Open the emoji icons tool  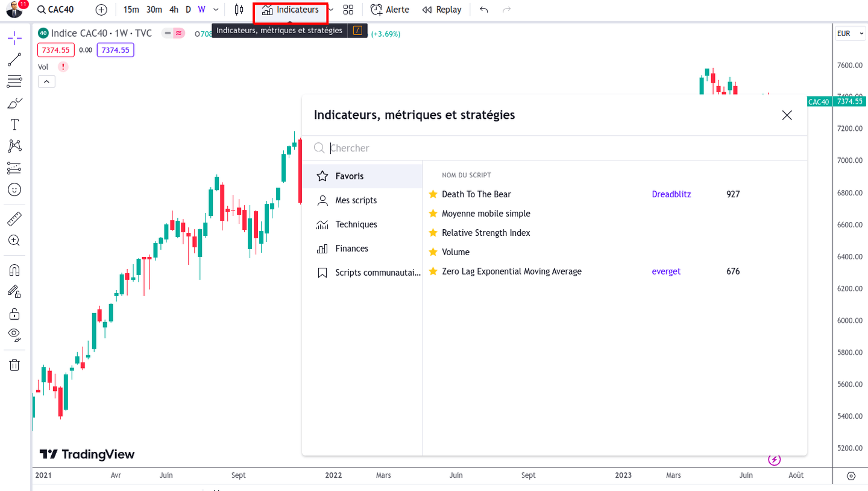point(14,189)
